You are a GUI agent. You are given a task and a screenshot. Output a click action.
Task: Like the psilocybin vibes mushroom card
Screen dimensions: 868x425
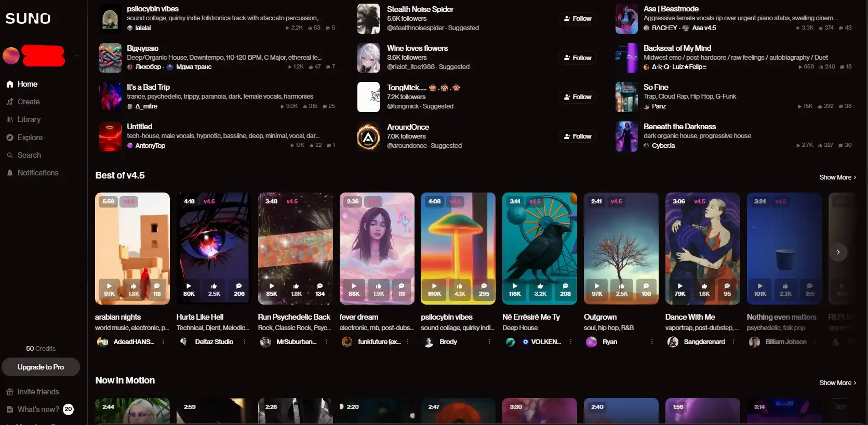click(460, 290)
